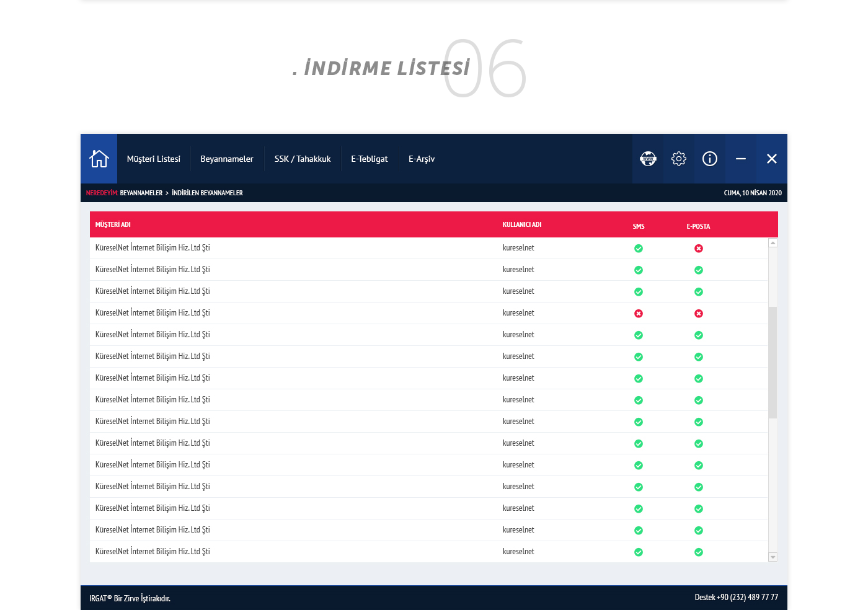868x610 pixels.
Task: Open the Beyannameler menu
Action: coord(227,159)
